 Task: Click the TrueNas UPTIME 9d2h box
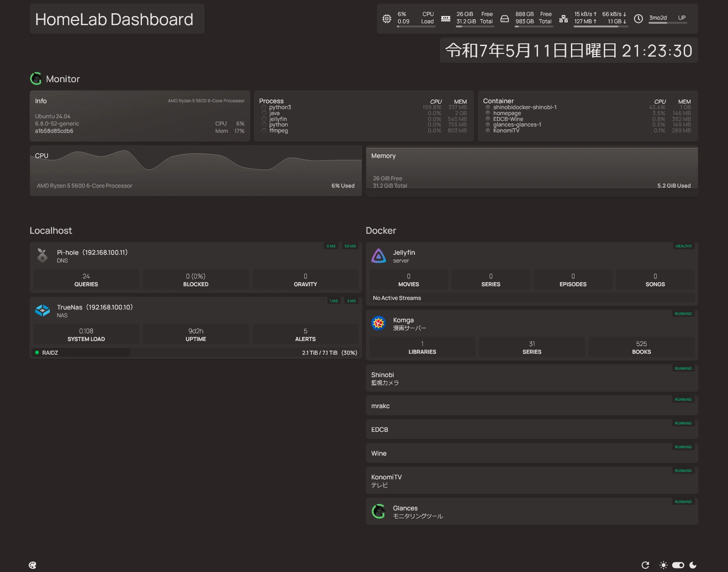tap(196, 335)
